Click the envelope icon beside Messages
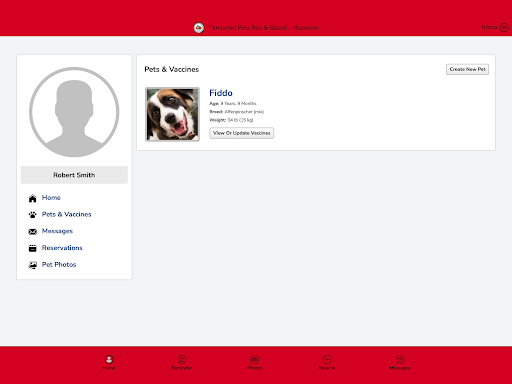This screenshot has height=384, width=512. coord(32,232)
